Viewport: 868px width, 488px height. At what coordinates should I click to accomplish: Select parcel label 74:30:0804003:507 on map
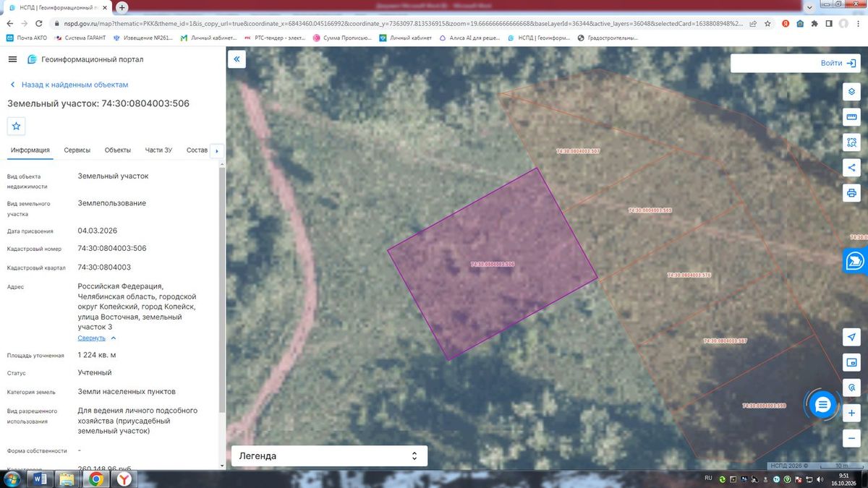pos(579,151)
